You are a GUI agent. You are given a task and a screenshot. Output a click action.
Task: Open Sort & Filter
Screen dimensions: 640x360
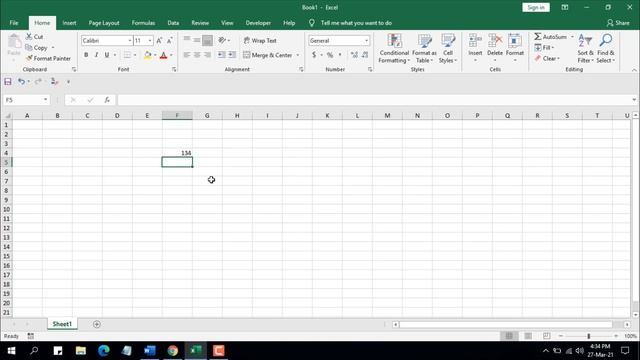[585, 49]
